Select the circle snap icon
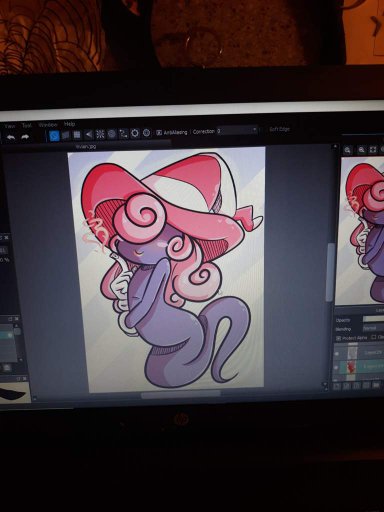The image size is (384, 512). point(112,134)
